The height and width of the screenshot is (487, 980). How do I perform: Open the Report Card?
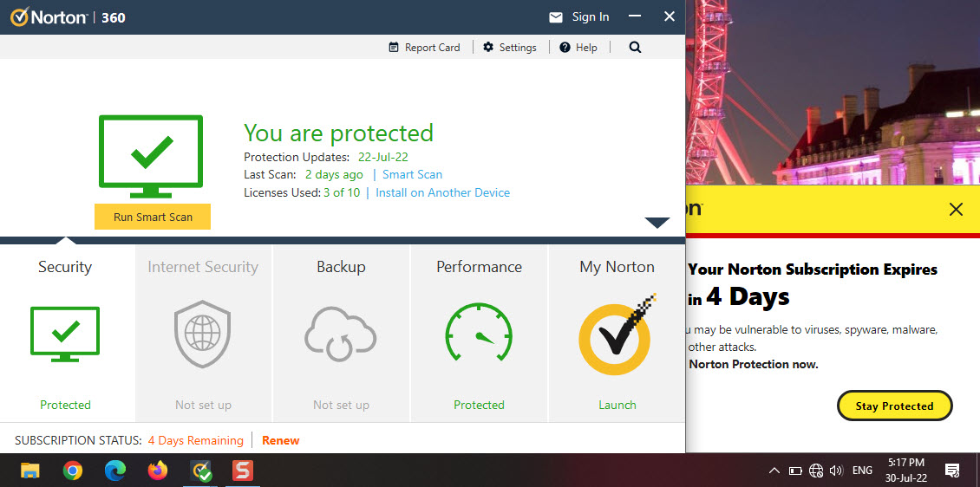point(424,48)
